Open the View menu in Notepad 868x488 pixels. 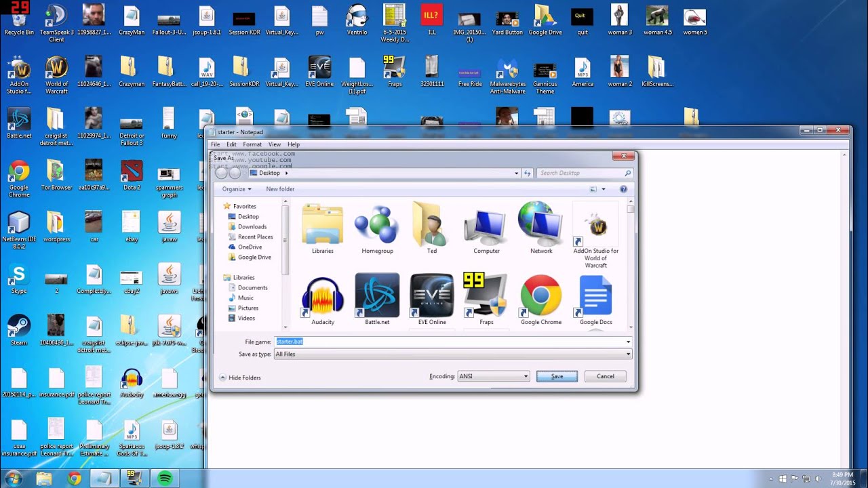(x=274, y=144)
